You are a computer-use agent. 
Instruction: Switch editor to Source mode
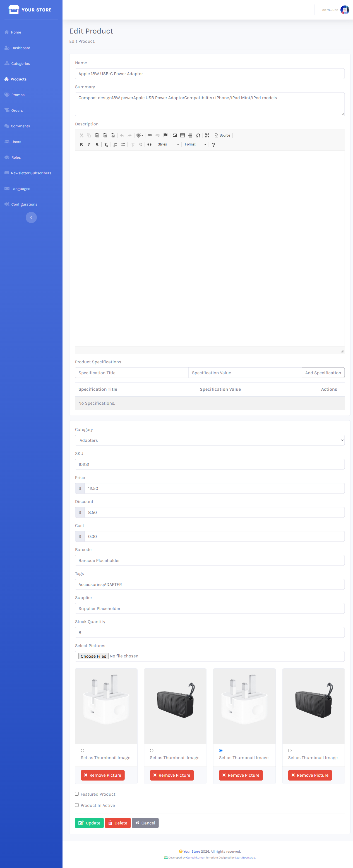coord(222,135)
